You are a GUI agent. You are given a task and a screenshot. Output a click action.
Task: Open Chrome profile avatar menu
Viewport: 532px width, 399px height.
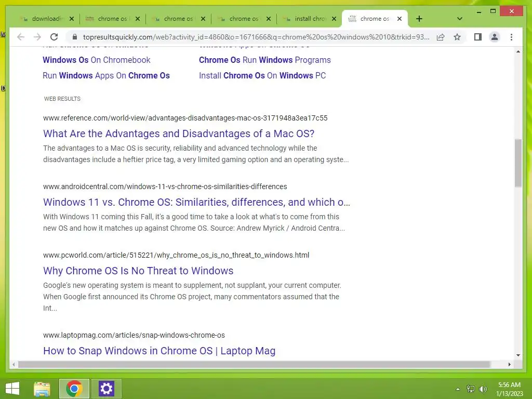pos(495,37)
